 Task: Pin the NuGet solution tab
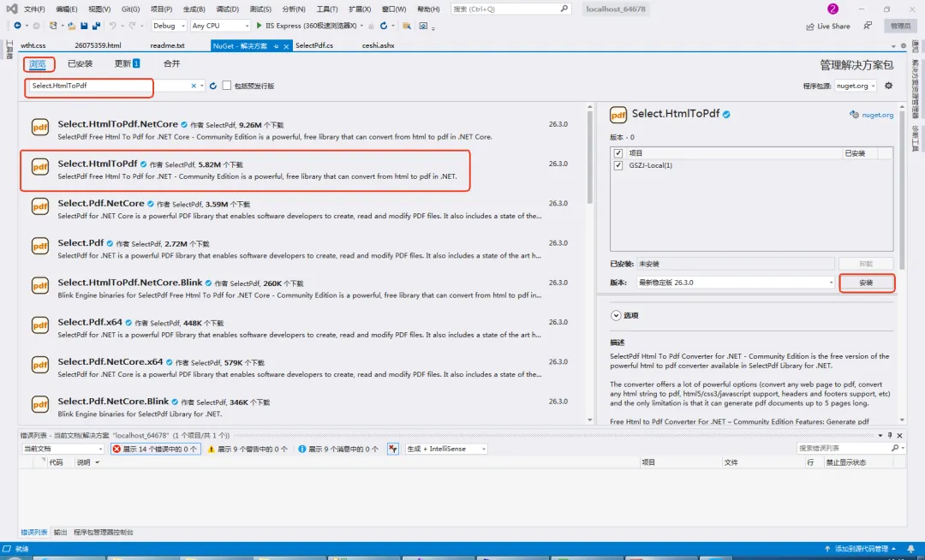tap(276, 46)
